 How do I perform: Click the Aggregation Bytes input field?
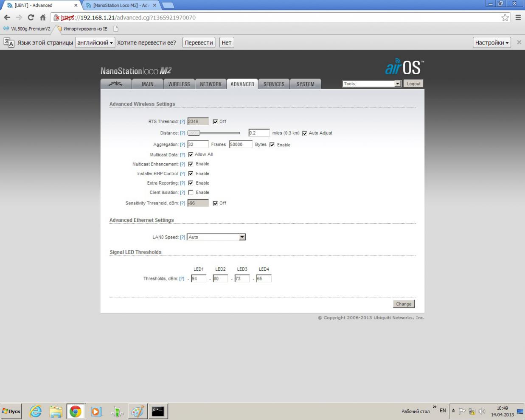(x=241, y=145)
